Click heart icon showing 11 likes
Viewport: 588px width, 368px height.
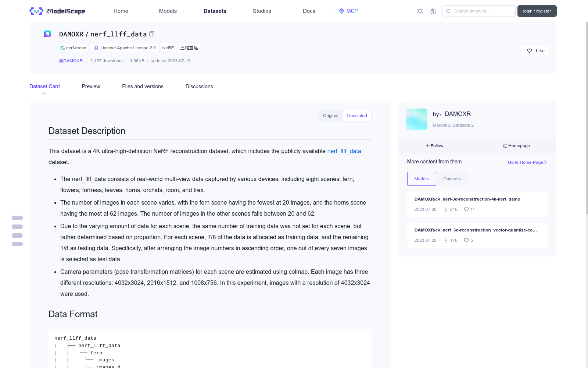coord(466,209)
